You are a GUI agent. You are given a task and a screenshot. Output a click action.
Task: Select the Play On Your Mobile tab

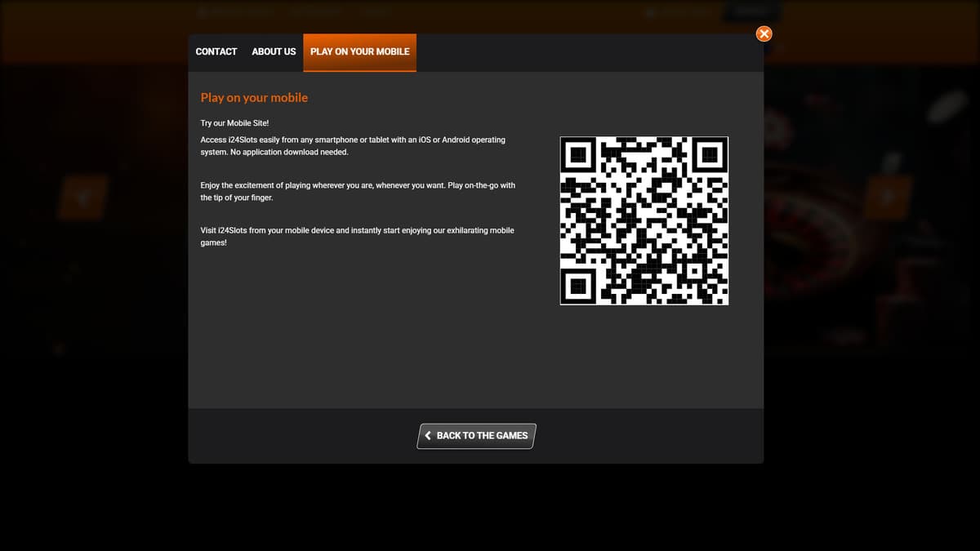tap(359, 51)
